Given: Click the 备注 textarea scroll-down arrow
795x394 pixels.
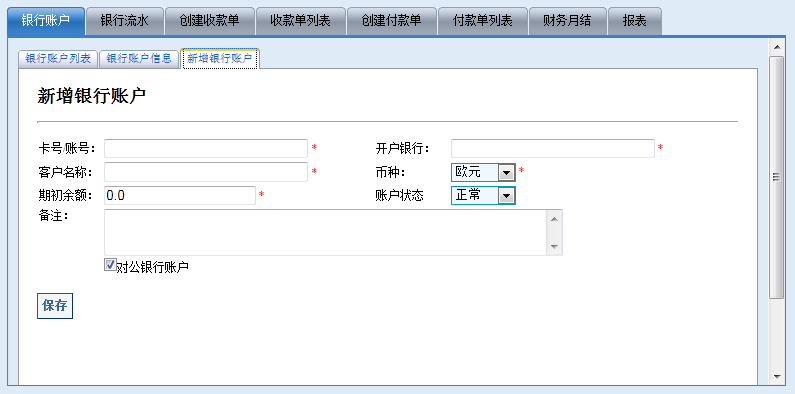Looking at the screenshot, I should 554,246.
